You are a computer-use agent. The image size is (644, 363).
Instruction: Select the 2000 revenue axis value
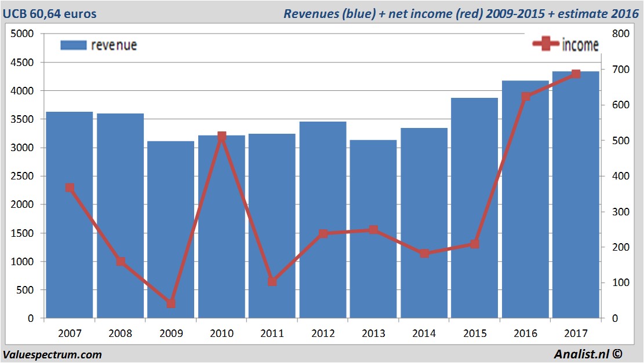pos(22,204)
